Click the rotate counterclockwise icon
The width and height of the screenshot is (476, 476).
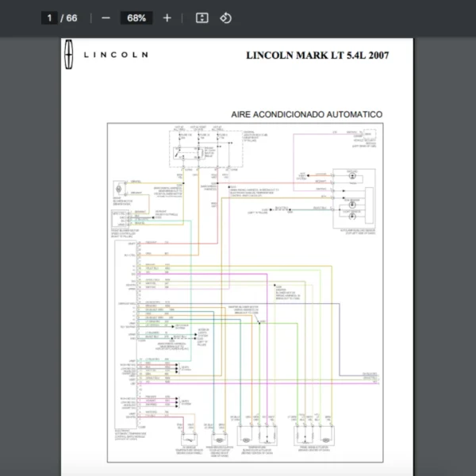tap(225, 18)
